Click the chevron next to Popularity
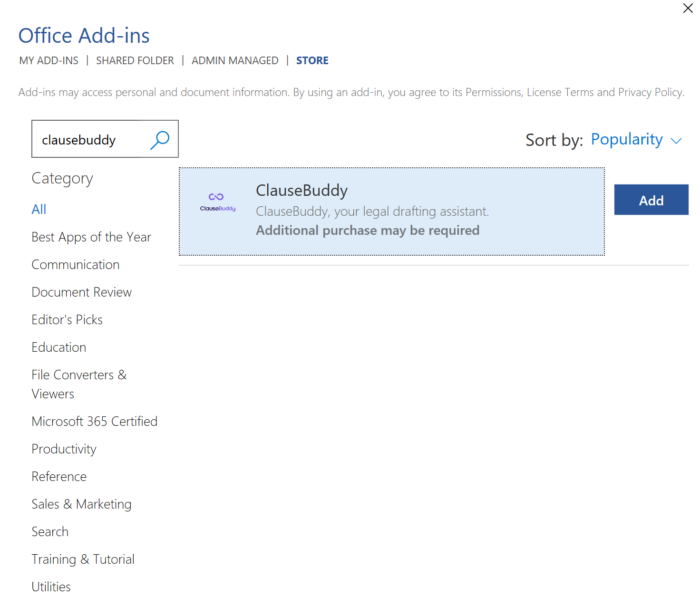This screenshot has height=616, width=700. click(676, 141)
